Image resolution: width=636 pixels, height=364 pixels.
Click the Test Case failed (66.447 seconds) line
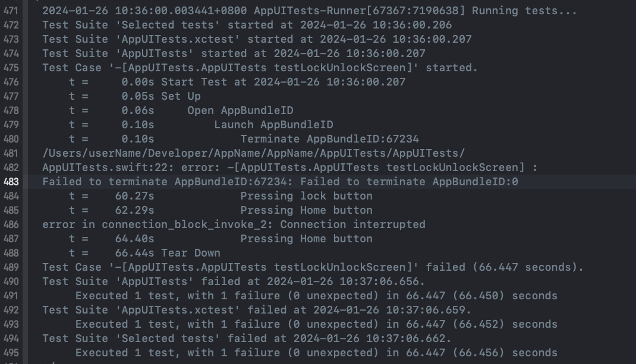[313, 267]
